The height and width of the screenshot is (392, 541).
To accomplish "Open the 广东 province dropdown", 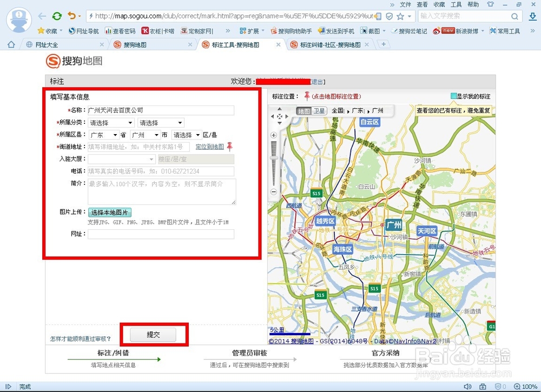I will click(x=103, y=135).
